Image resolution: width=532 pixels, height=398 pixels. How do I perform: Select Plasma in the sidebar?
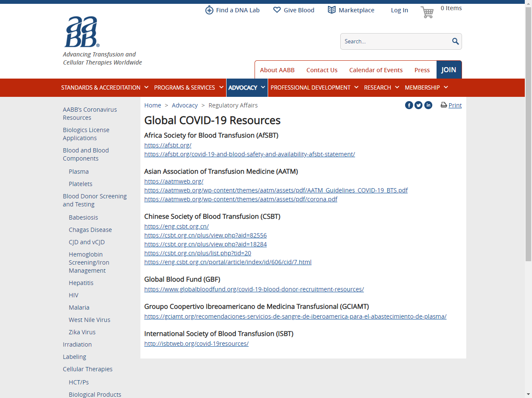click(x=78, y=172)
